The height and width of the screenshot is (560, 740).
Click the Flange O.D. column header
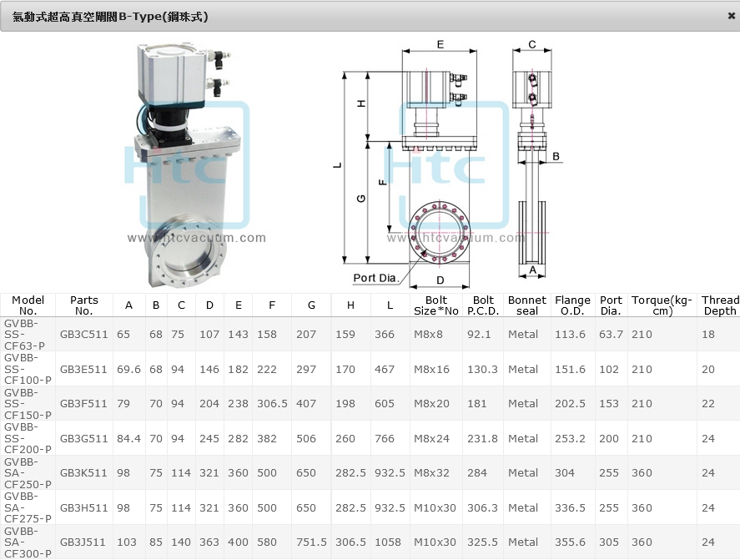(x=572, y=305)
